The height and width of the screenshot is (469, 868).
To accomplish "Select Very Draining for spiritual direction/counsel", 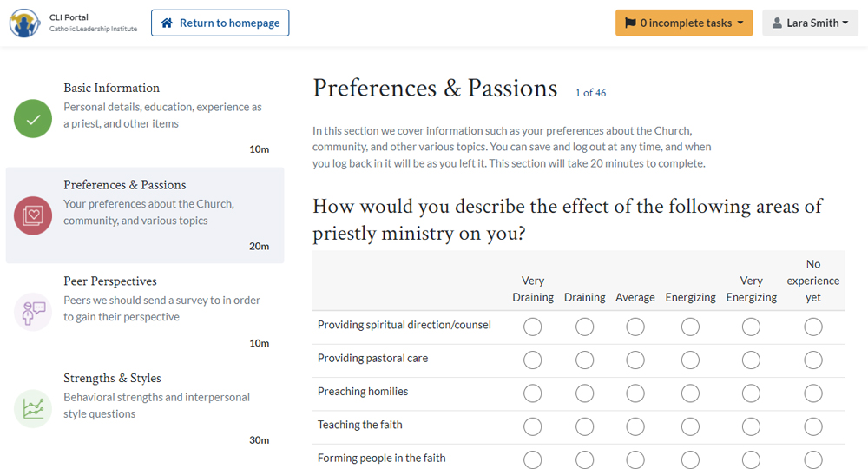I will [x=533, y=327].
